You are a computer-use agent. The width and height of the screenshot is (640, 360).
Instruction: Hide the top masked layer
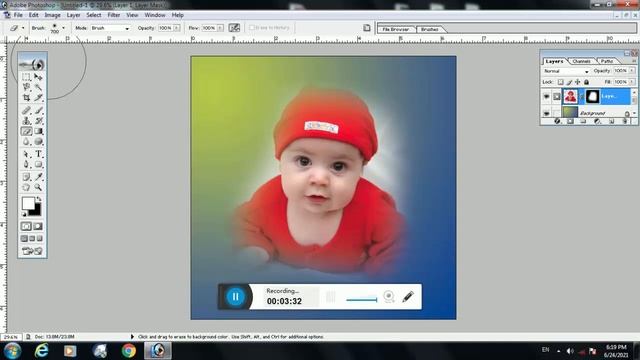(x=547, y=97)
